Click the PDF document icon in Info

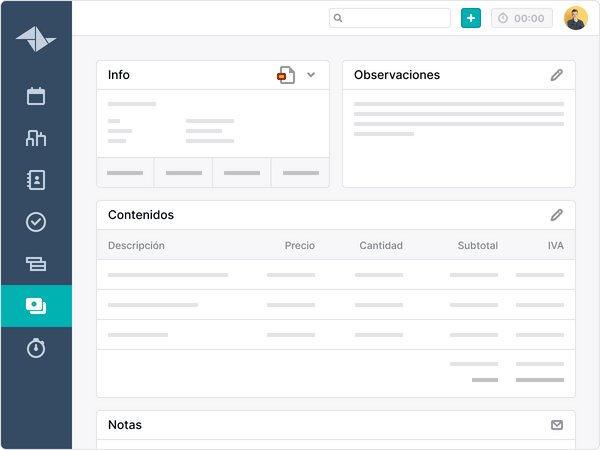click(x=286, y=75)
